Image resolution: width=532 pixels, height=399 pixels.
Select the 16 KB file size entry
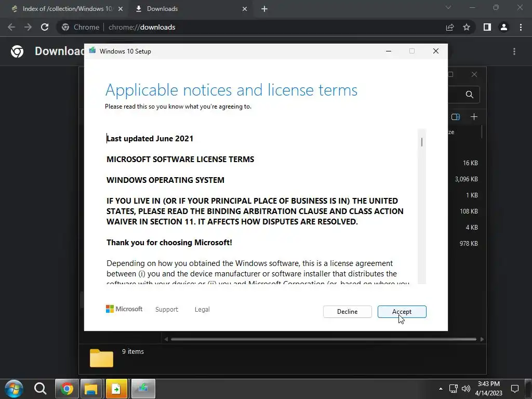pyautogui.click(x=470, y=163)
